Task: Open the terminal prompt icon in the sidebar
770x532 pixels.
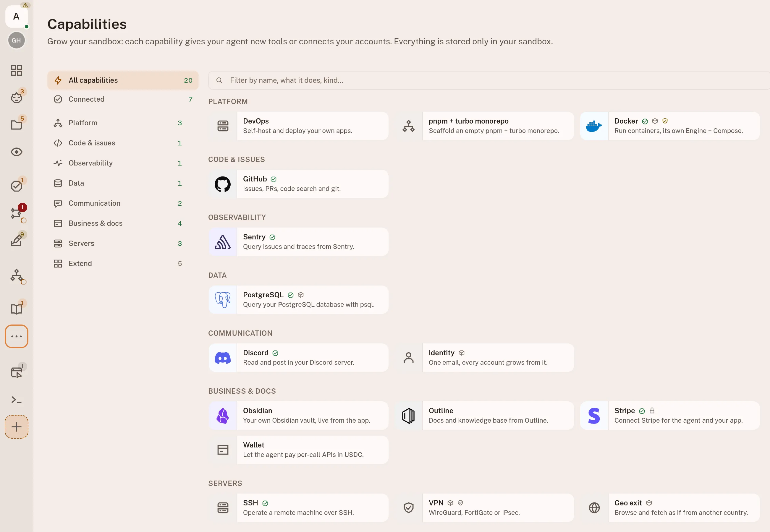Action: point(16,400)
